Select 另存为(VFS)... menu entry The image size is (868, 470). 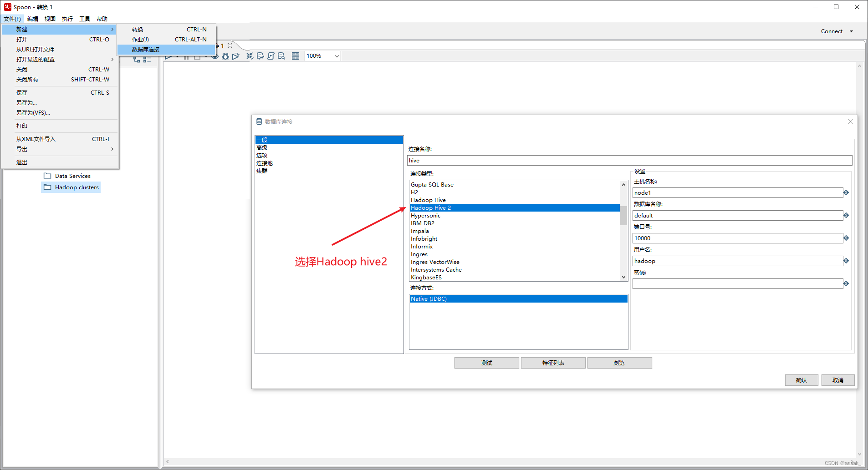tap(60, 112)
